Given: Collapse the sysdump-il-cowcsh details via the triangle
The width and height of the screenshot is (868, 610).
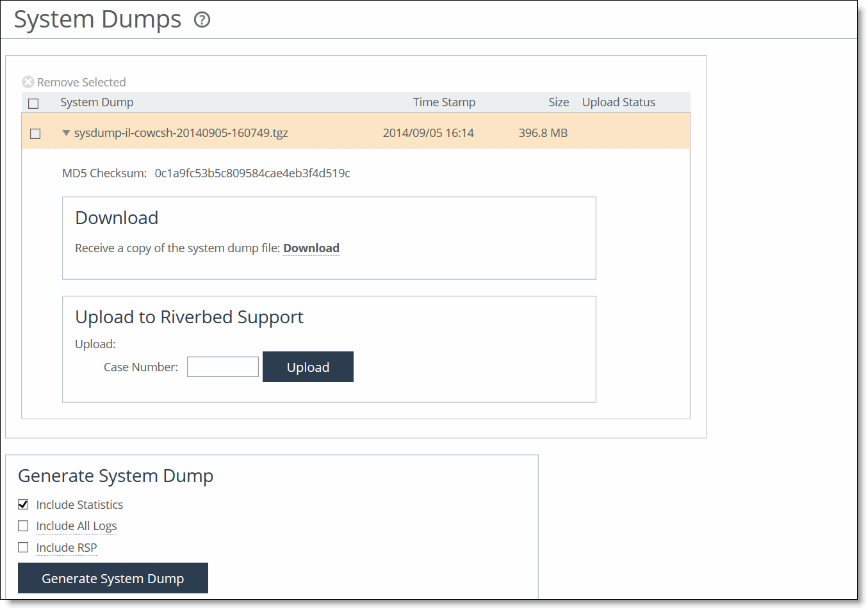Looking at the screenshot, I should [66, 132].
